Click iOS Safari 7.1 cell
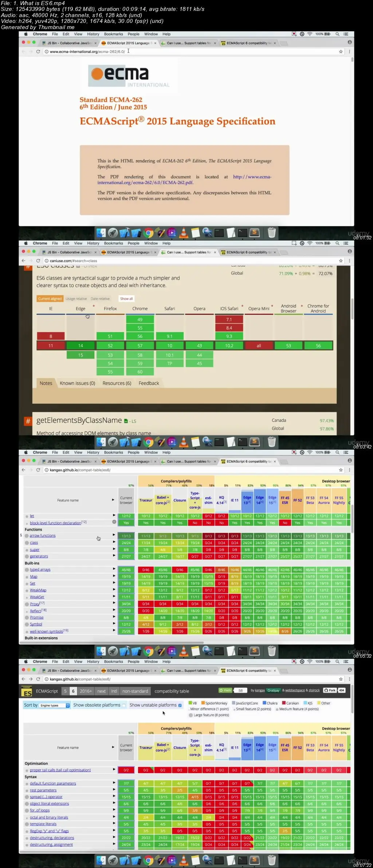 [x=229, y=319]
